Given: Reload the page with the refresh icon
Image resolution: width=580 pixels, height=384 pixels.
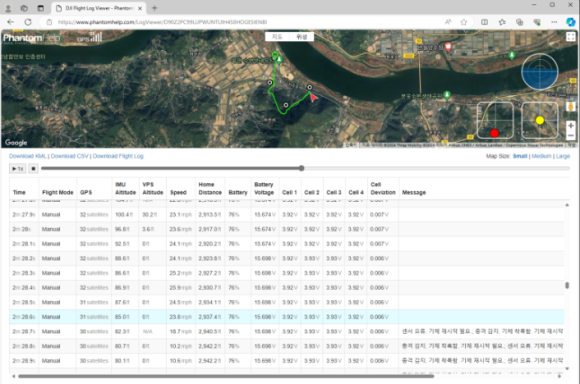Looking at the screenshot, I should 28,22.
